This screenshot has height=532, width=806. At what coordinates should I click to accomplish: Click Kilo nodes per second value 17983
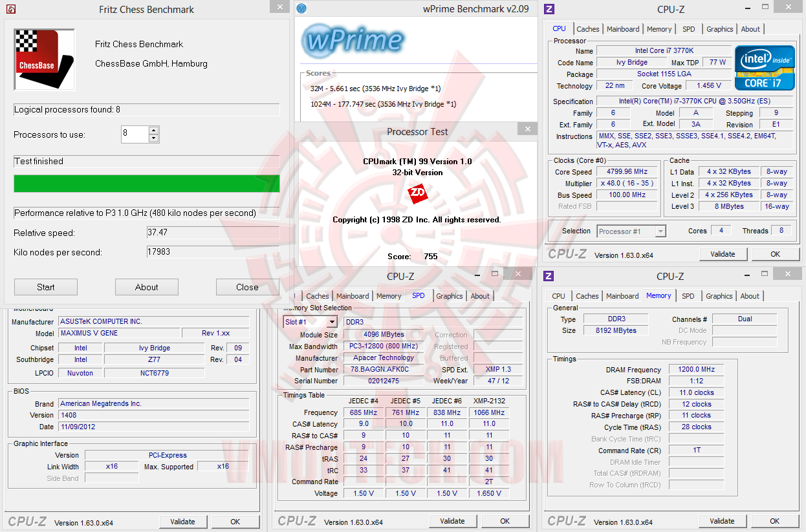click(x=213, y=252)
